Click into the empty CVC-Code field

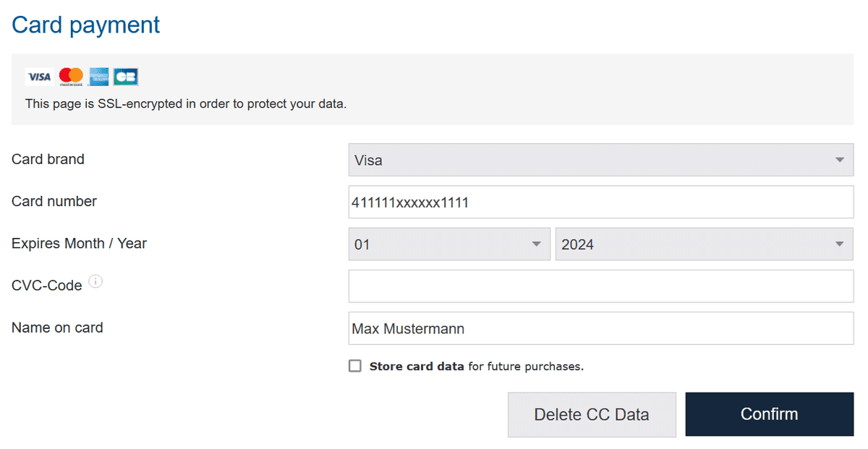click(600, 286)
